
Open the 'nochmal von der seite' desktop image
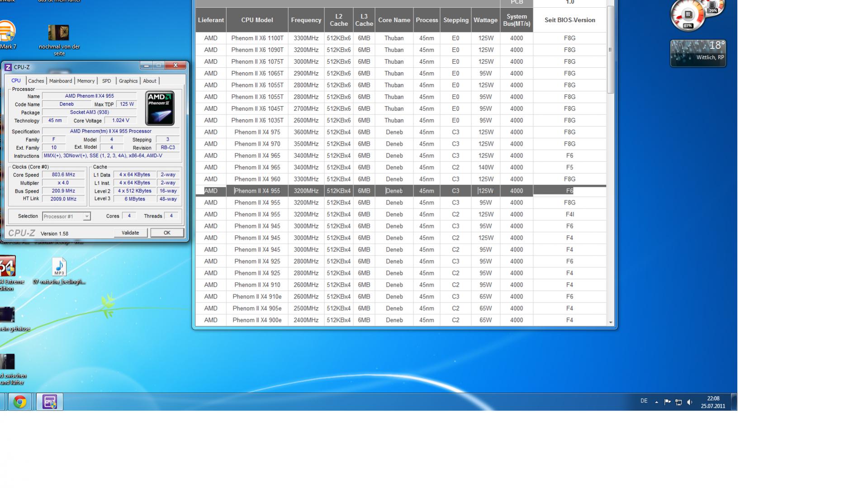58,33
